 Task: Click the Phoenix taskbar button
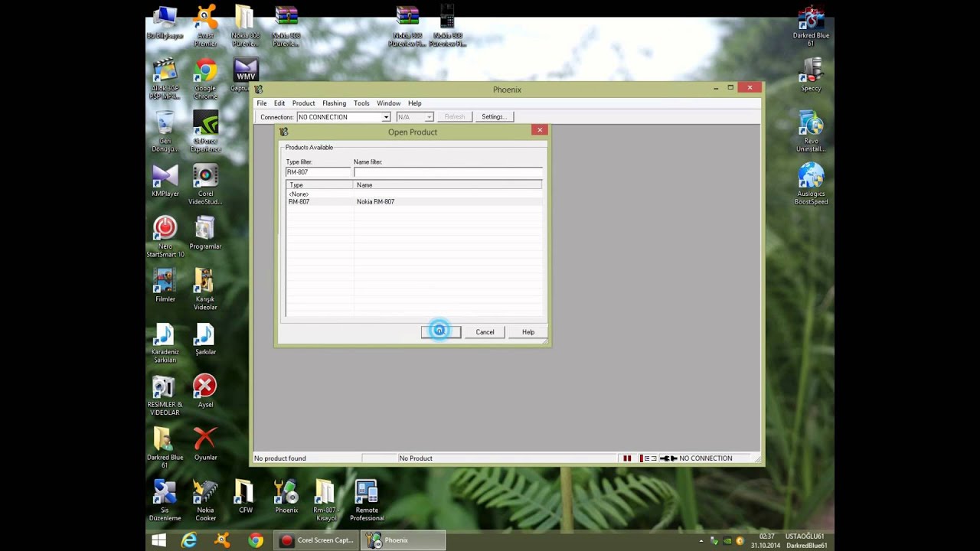click(403, 540)
